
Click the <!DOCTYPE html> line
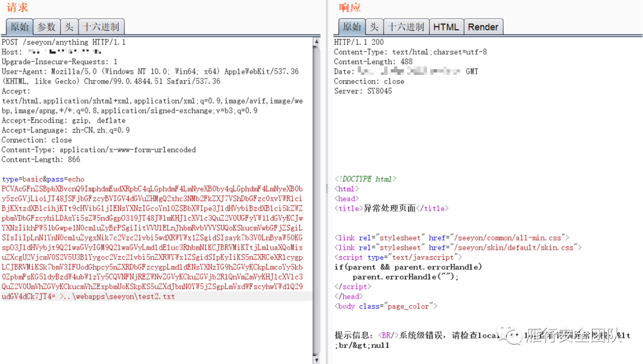point(366,179)
